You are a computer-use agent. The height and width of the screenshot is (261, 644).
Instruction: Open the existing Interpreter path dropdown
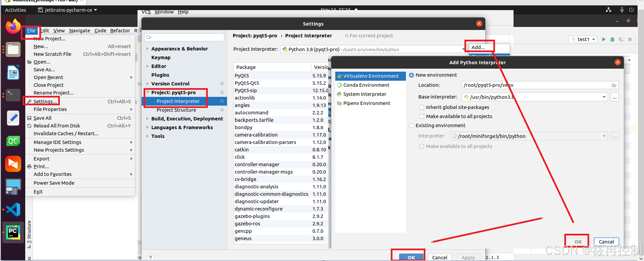pyautogui.click(x=604, y=136)
